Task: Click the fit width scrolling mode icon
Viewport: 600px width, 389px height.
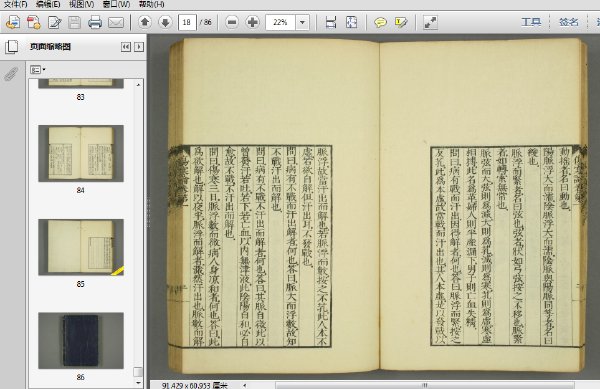Action: point(331,22)
